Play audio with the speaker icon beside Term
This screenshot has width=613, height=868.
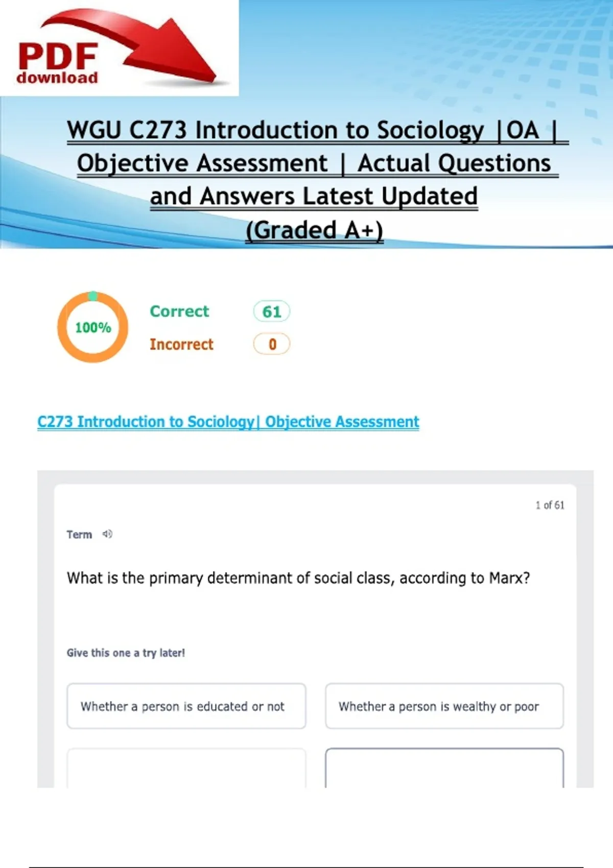coord(107,534)
